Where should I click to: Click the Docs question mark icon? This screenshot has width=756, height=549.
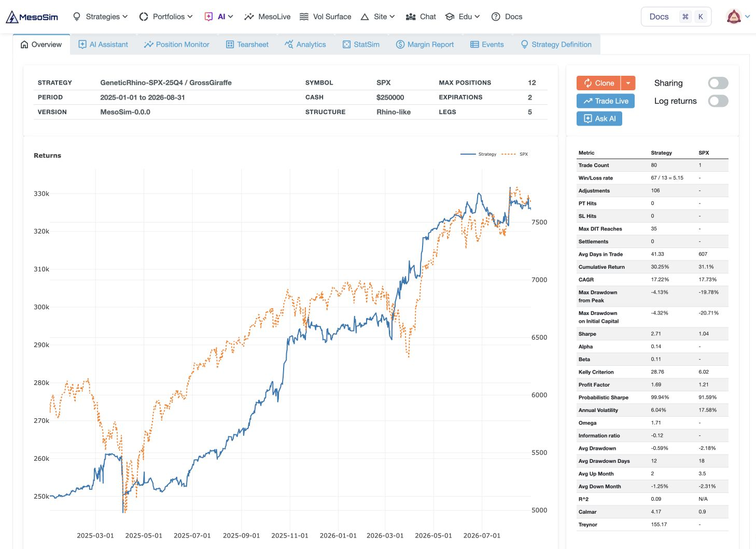point(496,17)
